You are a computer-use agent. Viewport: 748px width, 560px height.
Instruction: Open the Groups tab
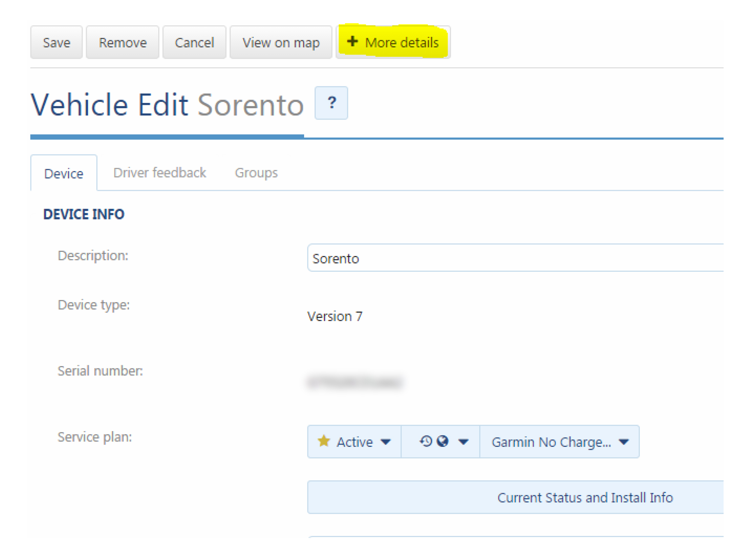coord(256,173)
